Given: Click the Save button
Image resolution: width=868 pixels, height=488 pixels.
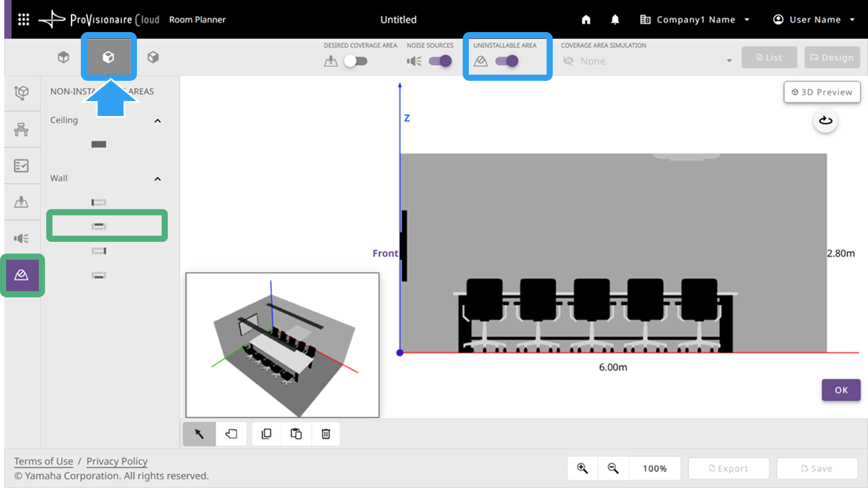Looking at the screenshot, I should pos(817,468).
